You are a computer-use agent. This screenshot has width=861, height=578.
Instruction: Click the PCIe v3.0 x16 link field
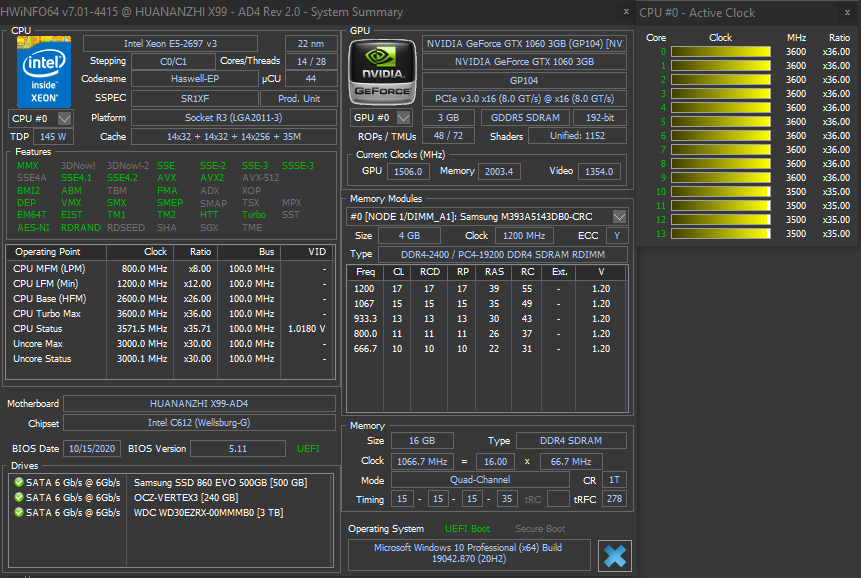(524, 99)
